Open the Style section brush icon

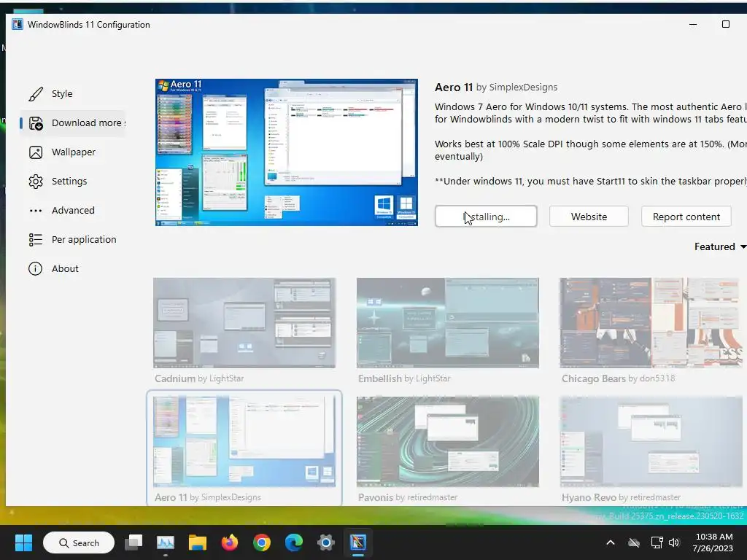36,94
